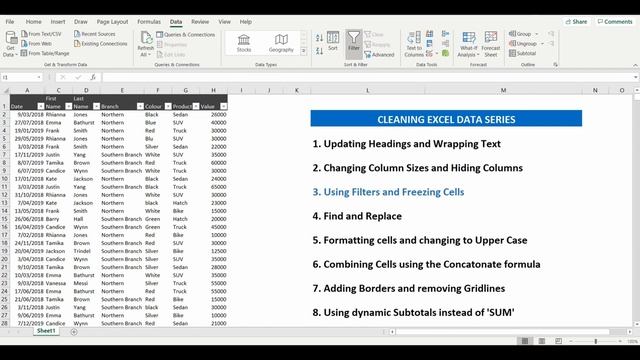The height and width of the screenshot is (360, 640).
Task: Open the First Name filter dropdown
Action: point(68,107)
